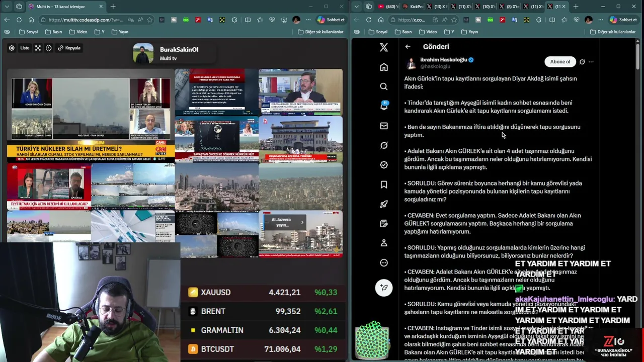Click İbrahim Haskoloğlu's avatar photo
The height and width of the screenshot is (362, 644).
pyautogui.click(x=412, y=63)
